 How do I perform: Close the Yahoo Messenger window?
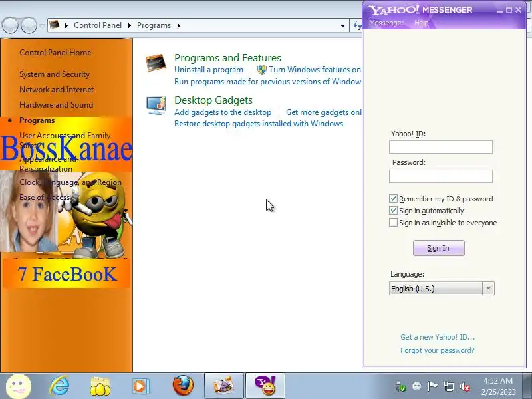(x=518, y=10)
